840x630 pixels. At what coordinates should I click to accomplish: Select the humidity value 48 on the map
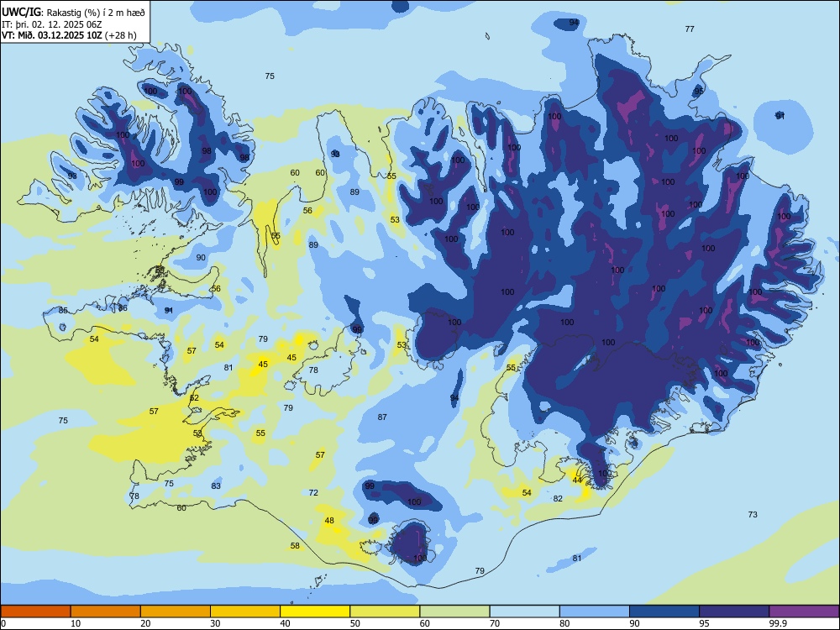tap(329, 520)
